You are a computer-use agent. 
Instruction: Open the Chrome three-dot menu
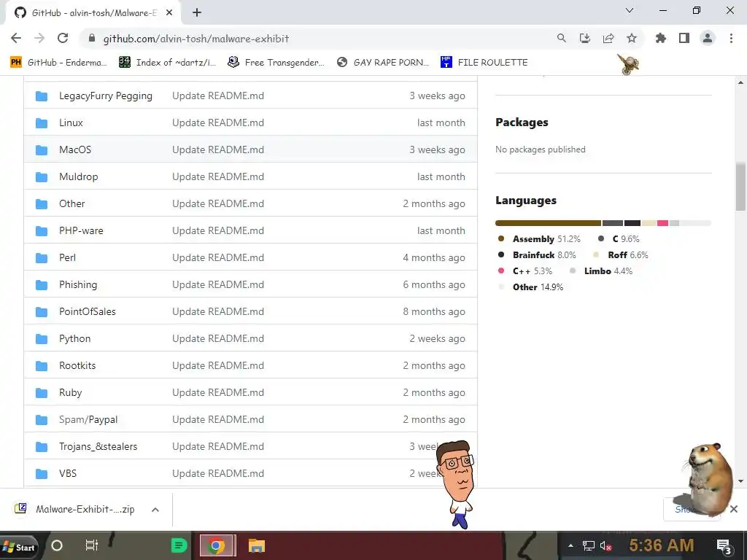[x=731, y=38]
